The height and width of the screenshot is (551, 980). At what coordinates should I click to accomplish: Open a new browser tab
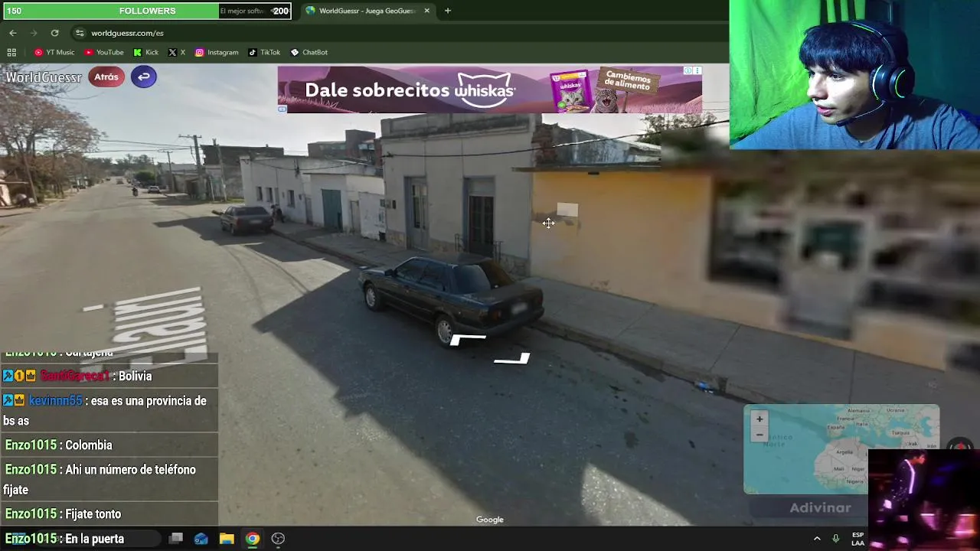tap(447, 11)
